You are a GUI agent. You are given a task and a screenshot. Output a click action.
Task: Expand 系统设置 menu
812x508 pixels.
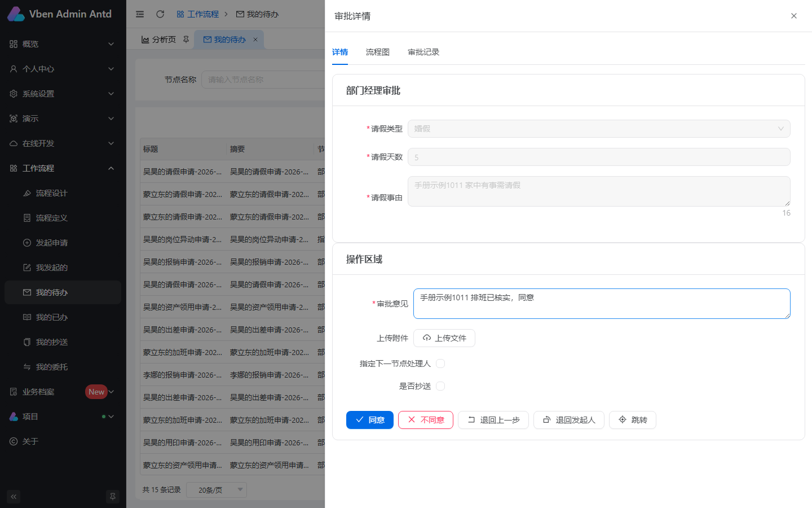[63, 94]
